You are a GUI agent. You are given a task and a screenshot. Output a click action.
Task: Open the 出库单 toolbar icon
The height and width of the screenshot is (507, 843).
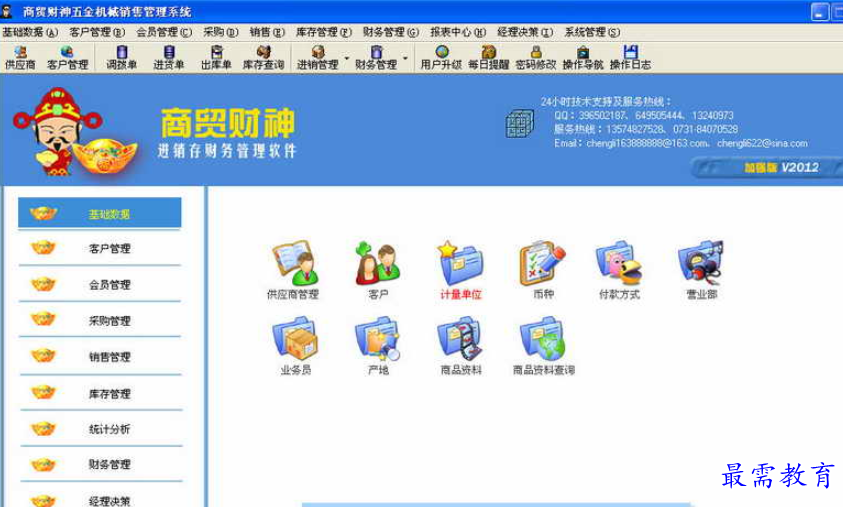pos(216,58)
